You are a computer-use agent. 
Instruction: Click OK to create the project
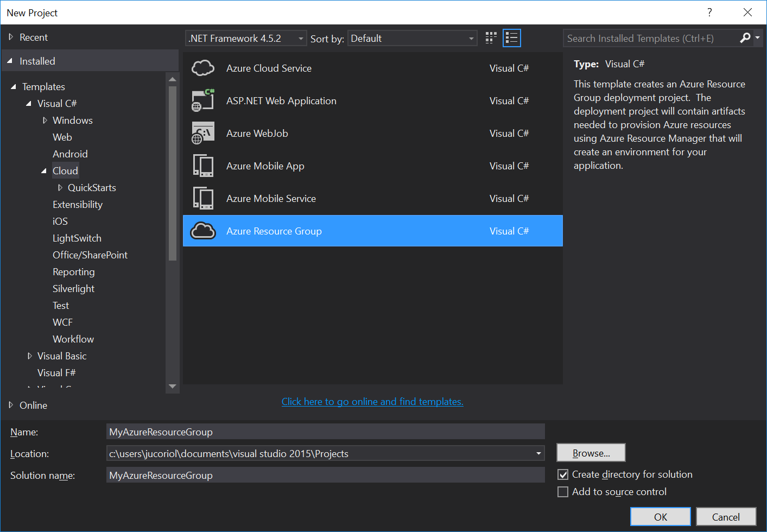tap(661, 517)
